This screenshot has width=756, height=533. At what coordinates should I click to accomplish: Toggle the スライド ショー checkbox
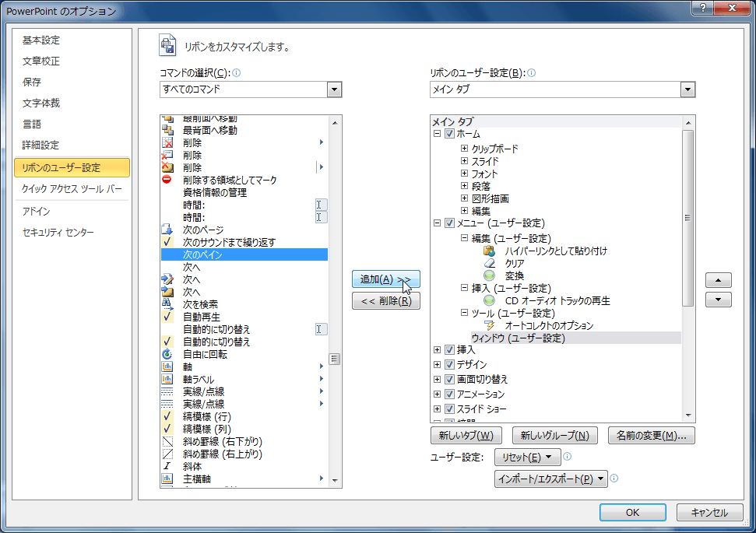coord(449,409)
